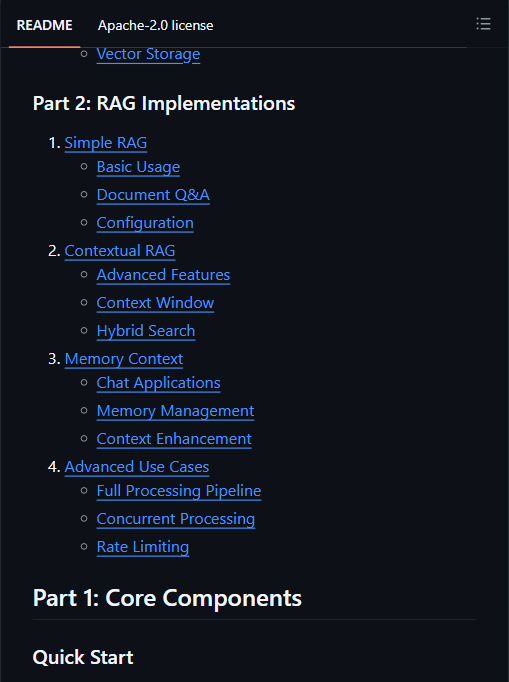This screenshot has height=682, width=509.
Task: Go to Advanced Features link
Action: point(163,275)
